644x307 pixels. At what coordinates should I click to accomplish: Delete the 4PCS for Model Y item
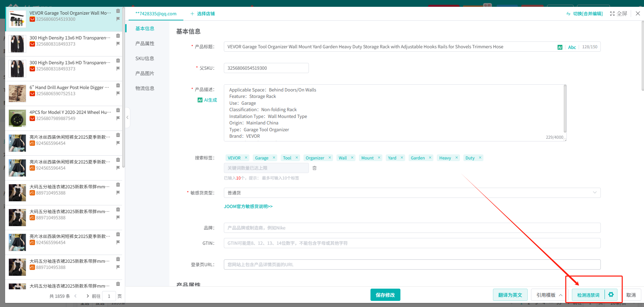118,110
